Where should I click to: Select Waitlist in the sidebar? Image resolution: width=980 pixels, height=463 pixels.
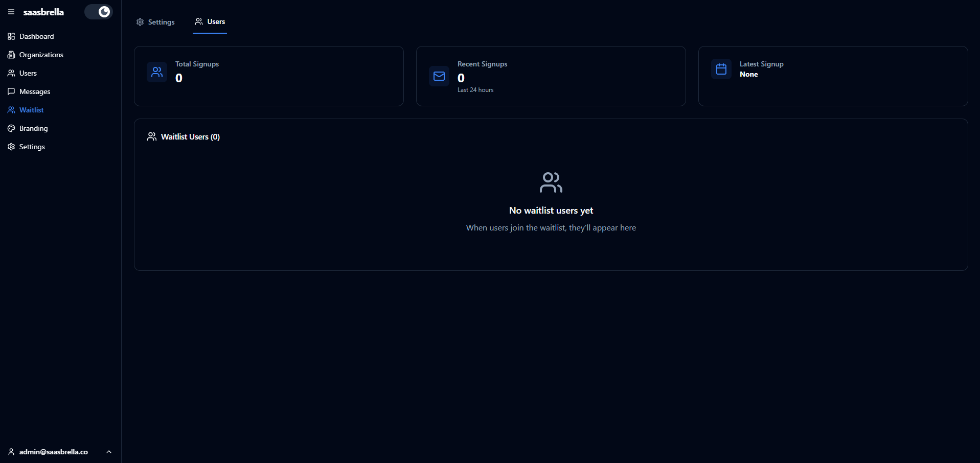(31, 110)
